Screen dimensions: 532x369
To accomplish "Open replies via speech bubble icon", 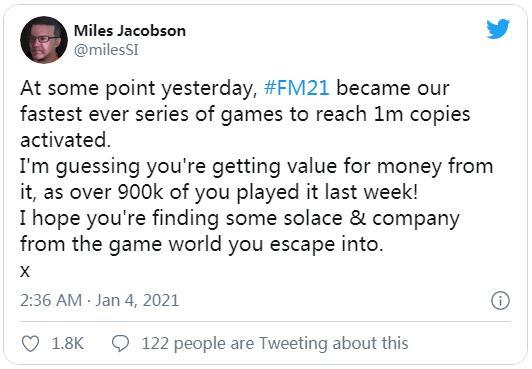I will [120, 344].
